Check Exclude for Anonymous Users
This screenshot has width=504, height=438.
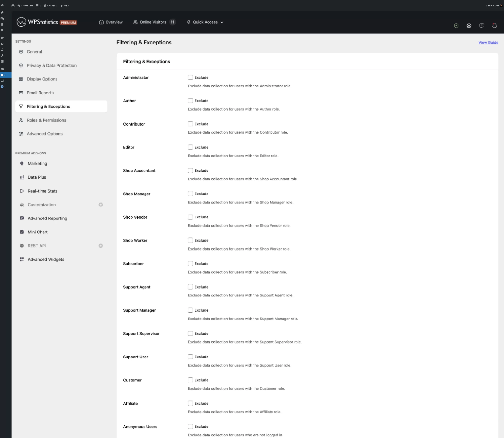click(x=190, y=427)
